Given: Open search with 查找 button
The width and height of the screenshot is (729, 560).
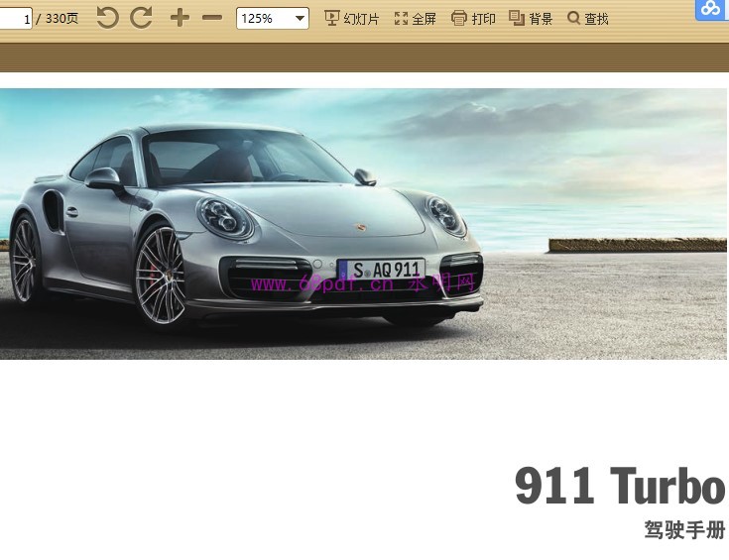Looking at the screenshot, I should pyautogui.click(x=587, y=19).
